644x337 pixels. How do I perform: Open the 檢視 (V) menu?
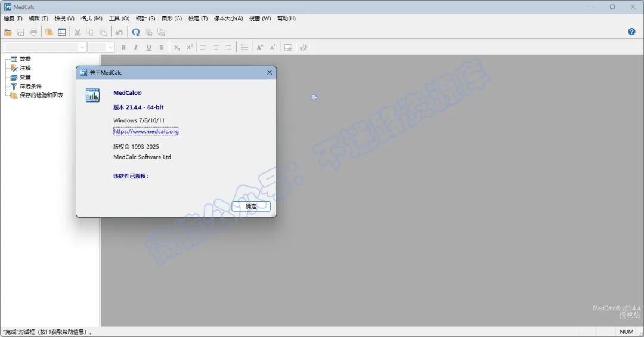tap(64, 18)
